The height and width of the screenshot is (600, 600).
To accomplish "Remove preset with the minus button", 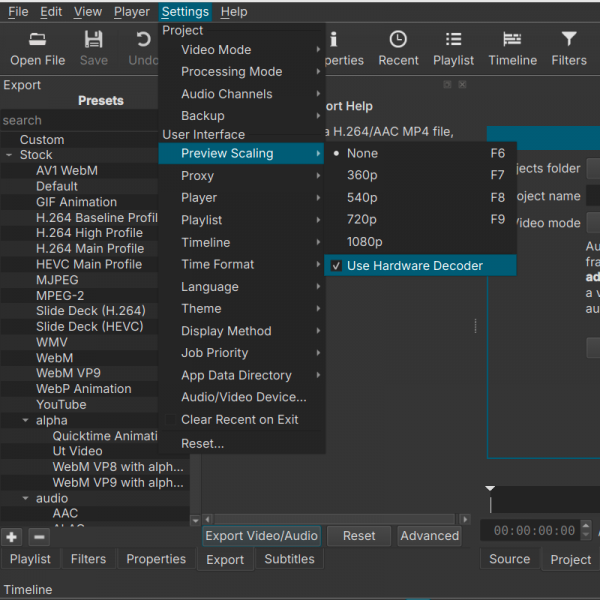I will pyautogui.click(x=38, y=537).
